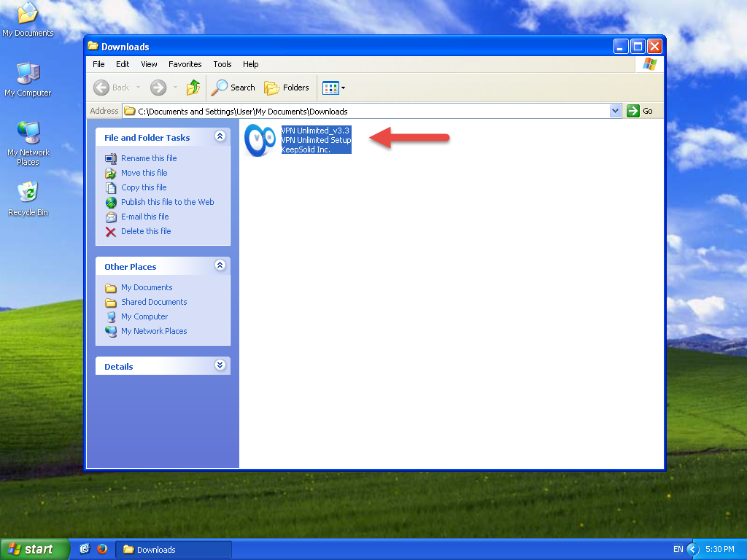Click Delete this file link
Image resolution: width=747 pixels, height=560 pixels.
[146, 231]
